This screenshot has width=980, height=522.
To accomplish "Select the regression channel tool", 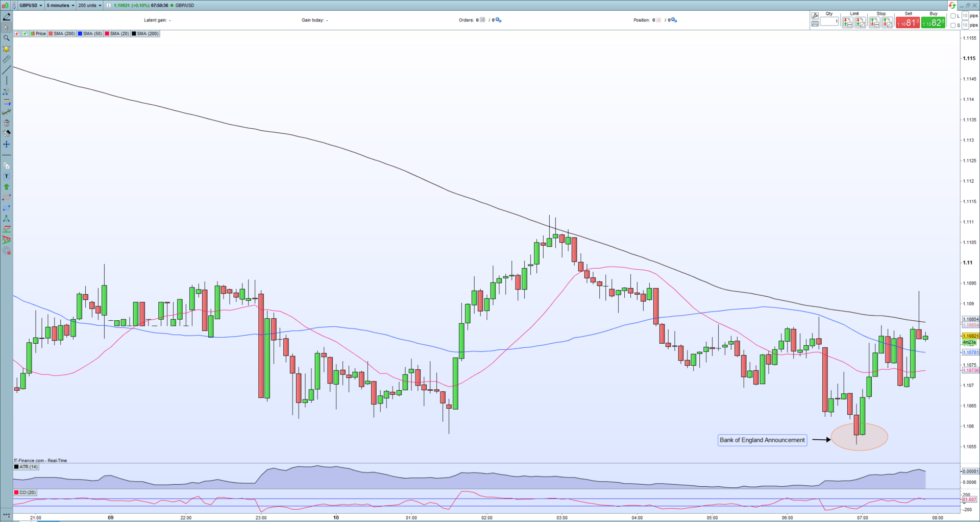I will (x=7, y=112).
